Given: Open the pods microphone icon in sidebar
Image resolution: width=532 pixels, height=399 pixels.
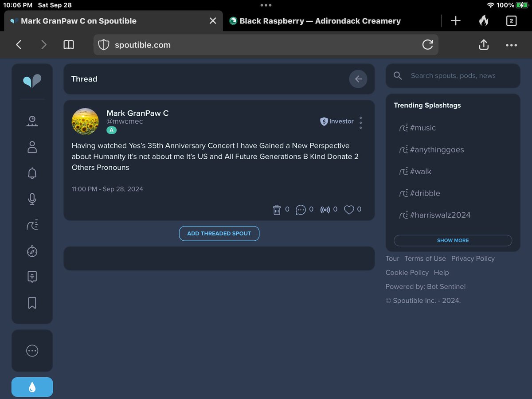Looking at the screenshot, I should (x=32, y=199).
